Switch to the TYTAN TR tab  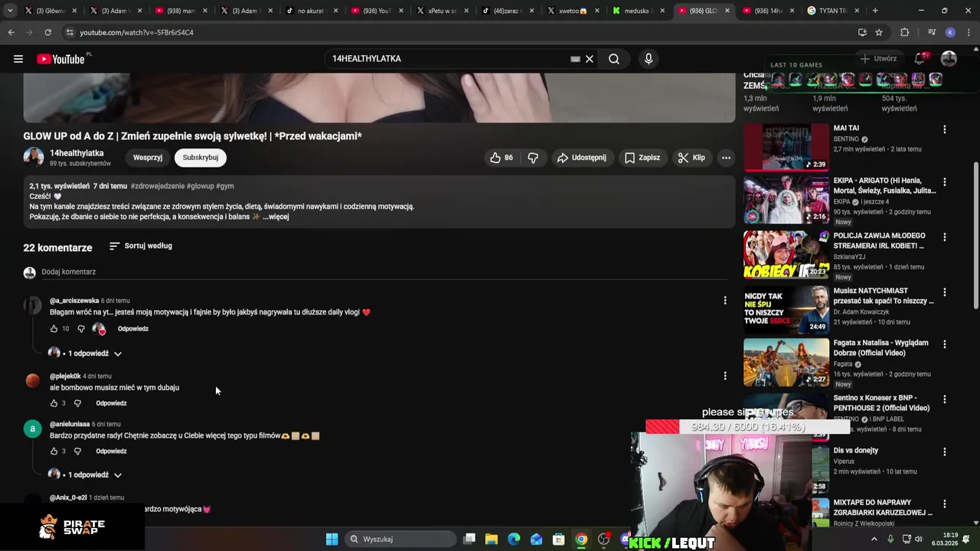coord(831,11)
